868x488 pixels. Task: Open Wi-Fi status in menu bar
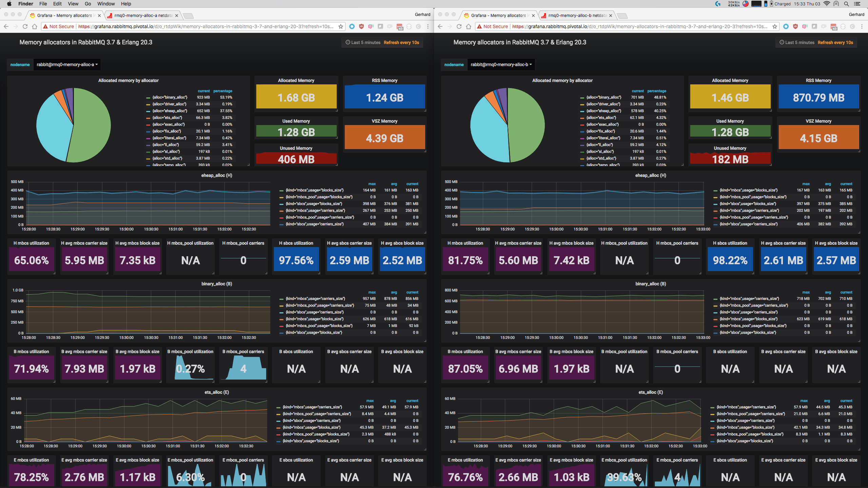pos(827,4)
